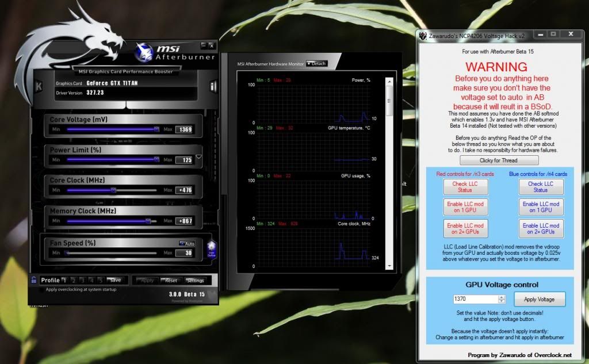Click red 'Check LLC Status' button
Screen dimensions: 589x364
tap(465, 187)
